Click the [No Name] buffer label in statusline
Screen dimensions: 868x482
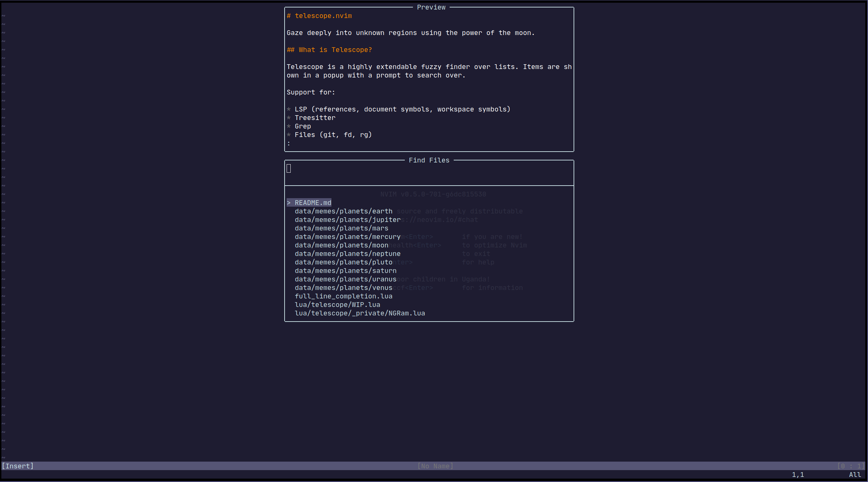[435, 466]
